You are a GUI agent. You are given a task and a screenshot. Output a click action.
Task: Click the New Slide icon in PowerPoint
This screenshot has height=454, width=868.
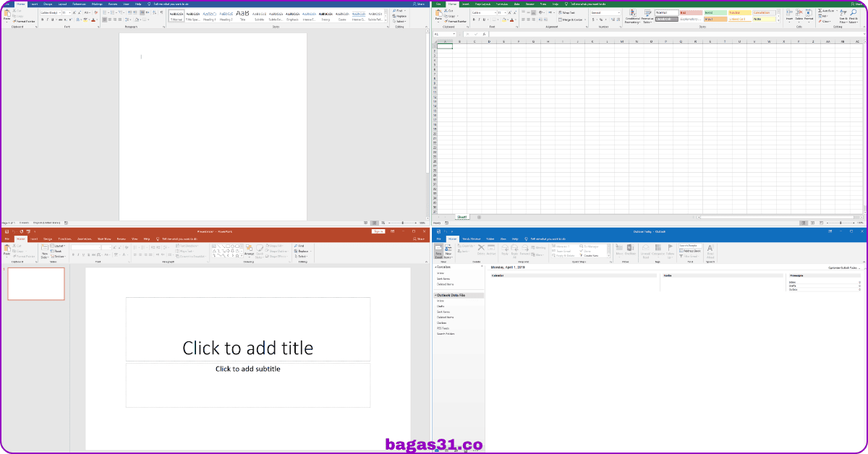coord(45,248)
